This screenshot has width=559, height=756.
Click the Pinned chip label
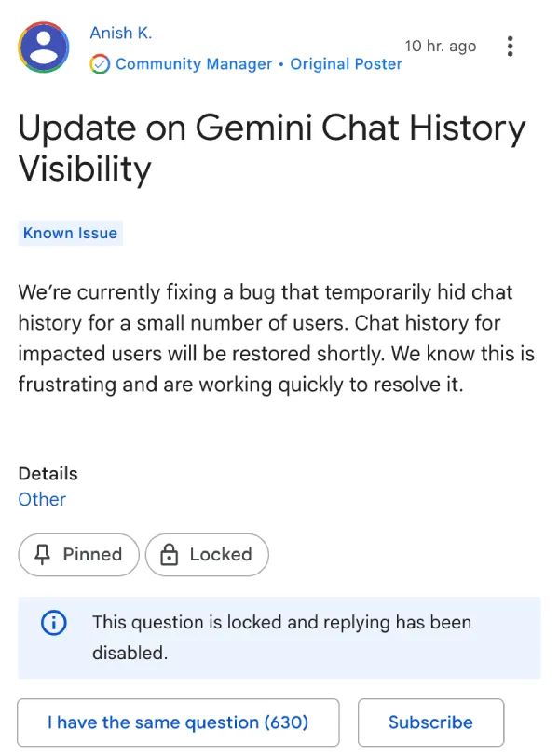coord(92,554)
